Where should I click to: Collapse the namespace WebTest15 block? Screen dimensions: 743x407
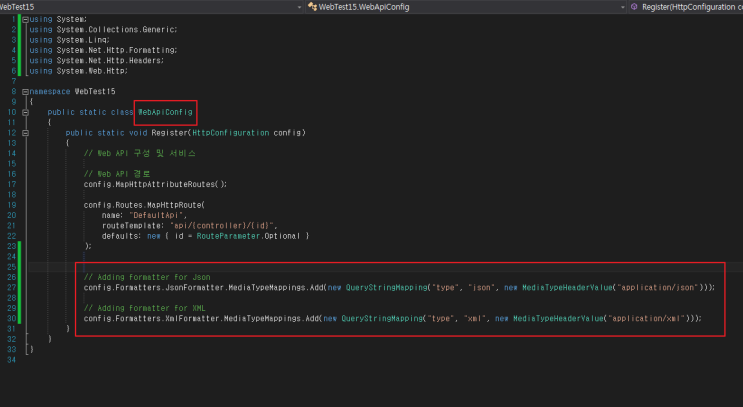[x=26, y=91]
